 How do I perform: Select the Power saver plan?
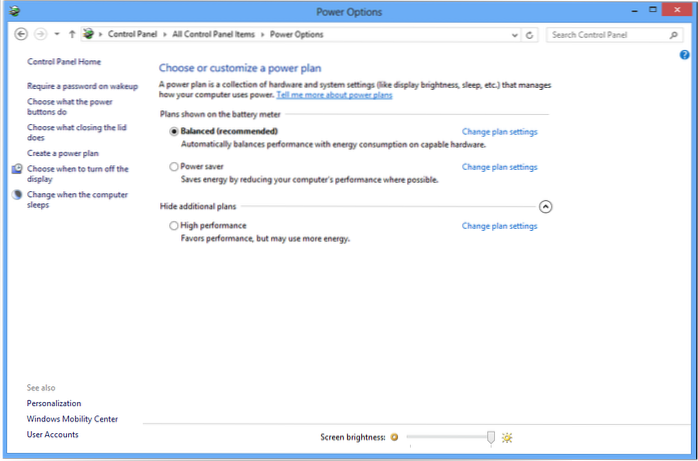174,167
